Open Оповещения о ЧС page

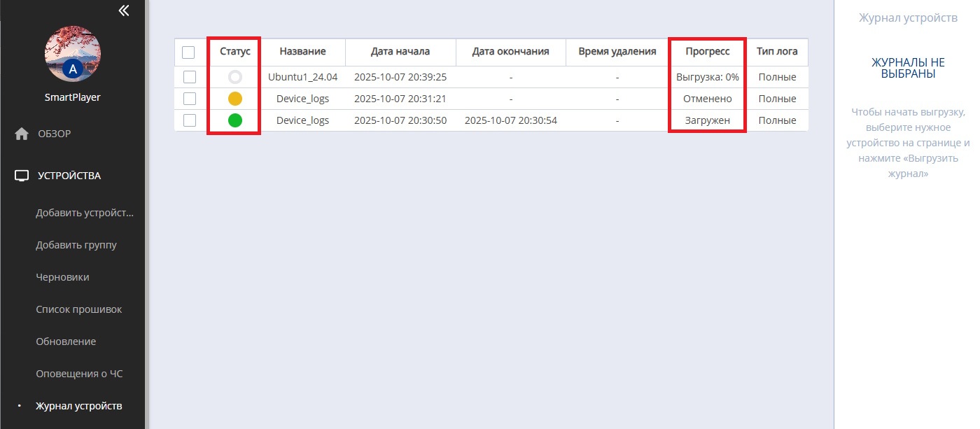click(79, 374)
